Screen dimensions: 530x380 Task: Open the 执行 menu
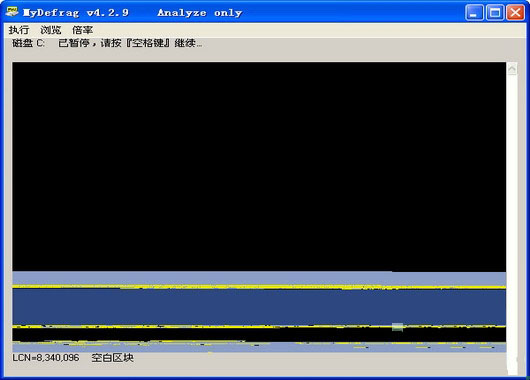[19, 30]
